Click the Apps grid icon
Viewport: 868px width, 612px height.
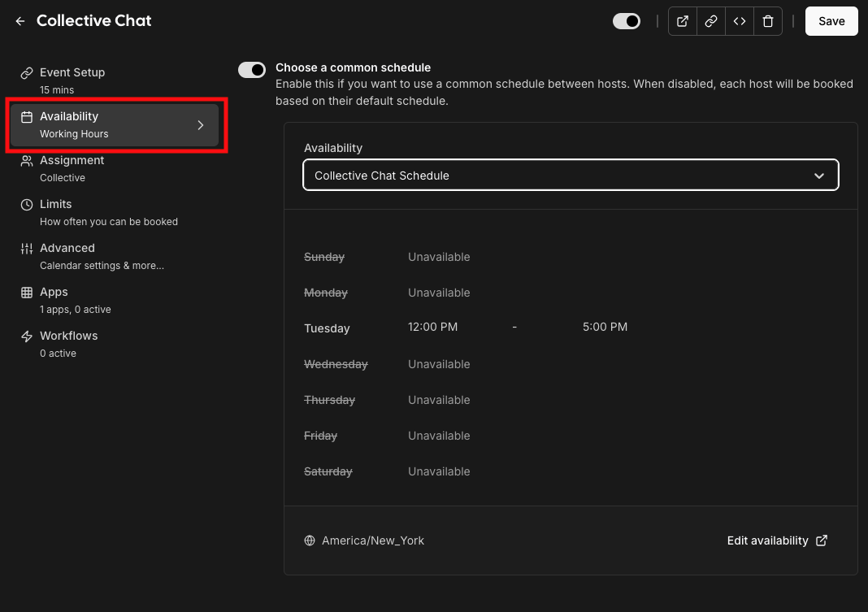[27, 292]
